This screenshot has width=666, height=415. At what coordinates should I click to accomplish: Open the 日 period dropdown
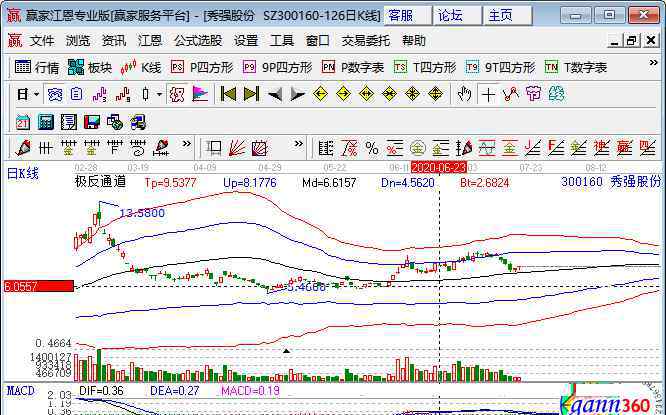(x=28, y=94)
